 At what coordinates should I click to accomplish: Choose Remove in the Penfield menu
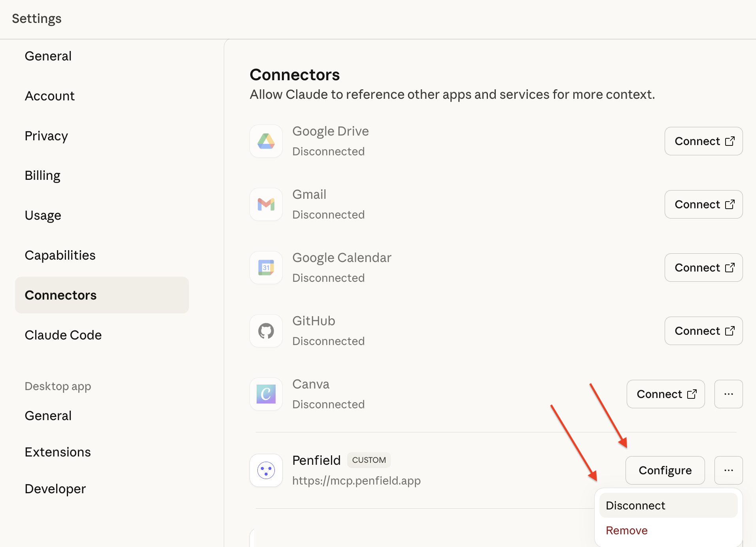pyautogui.click(x=668, y=530)
